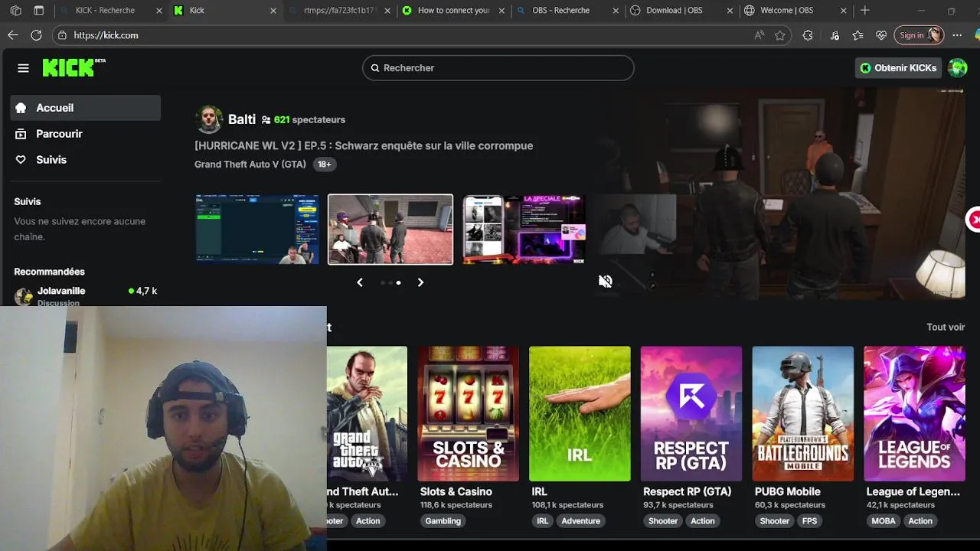Image resolution: width=980 pixels, height=551 pixels.
Task: Open the favorites list icon
Action: tap(858, 35)
